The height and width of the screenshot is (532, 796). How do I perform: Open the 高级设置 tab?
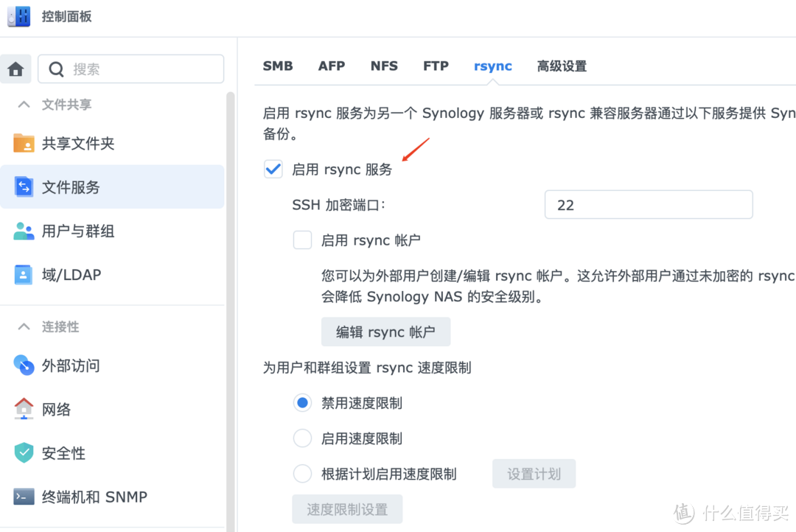tap(562, 66)
